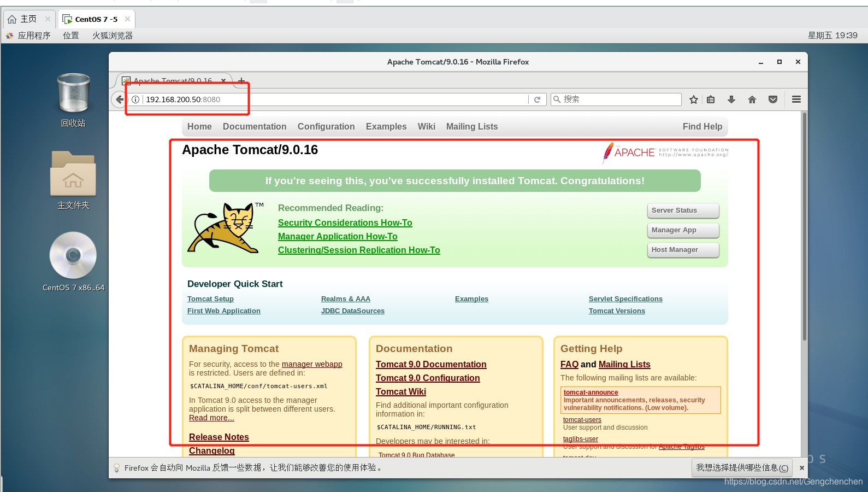The image size is (868, 492).
Task: Open the Tomcat Wiki link
Action: [x=401, y=392]
